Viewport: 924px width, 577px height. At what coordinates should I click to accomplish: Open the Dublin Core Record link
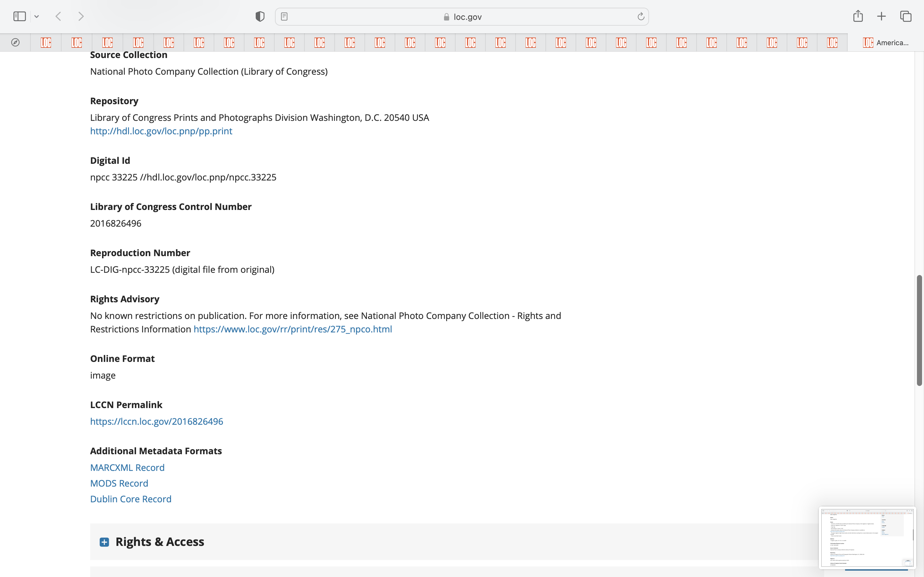coord(131,499)
